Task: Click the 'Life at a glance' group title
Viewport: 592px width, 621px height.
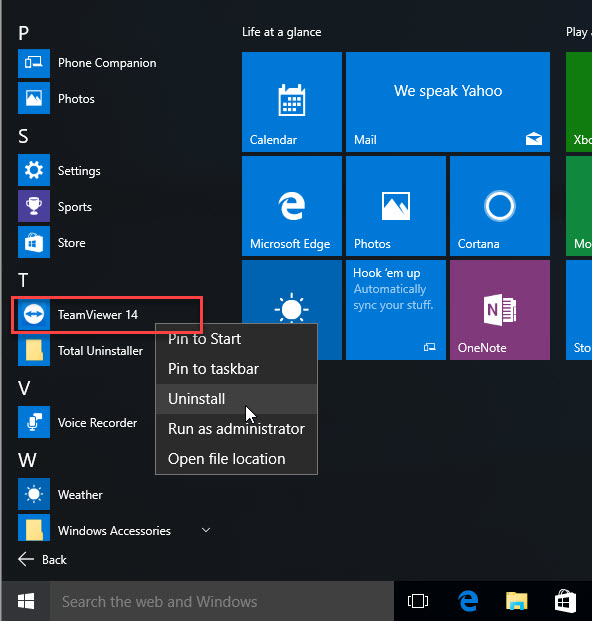Action: pos(282,32)
